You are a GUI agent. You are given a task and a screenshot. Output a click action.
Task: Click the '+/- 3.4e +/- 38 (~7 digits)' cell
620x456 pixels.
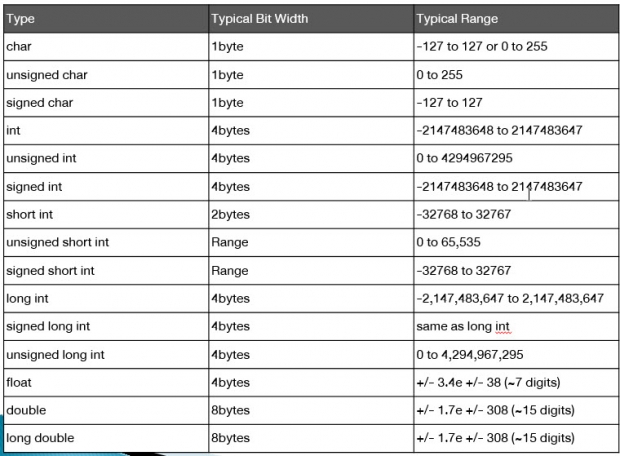pyautogui.click(x=516, y=382)
